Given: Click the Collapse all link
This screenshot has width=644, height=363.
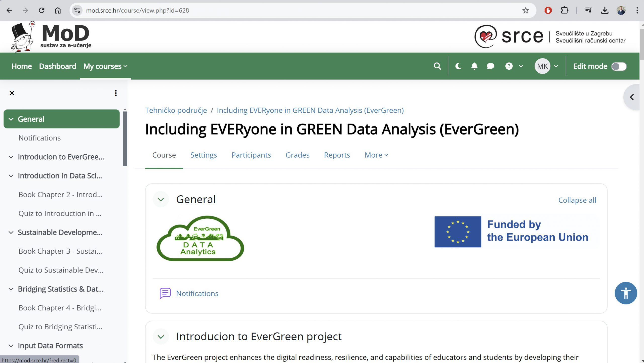Looking at the screenshot, I should (x=577, y=200).
